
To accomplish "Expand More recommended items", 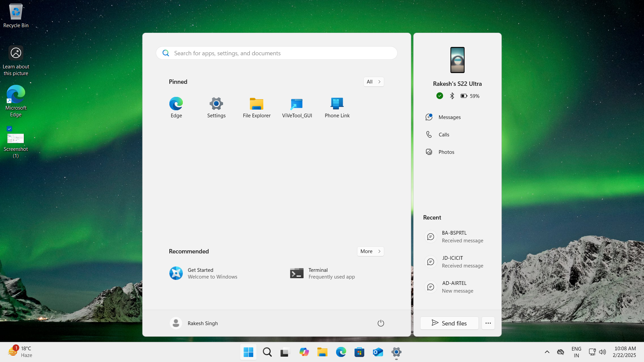I will 370,251.
